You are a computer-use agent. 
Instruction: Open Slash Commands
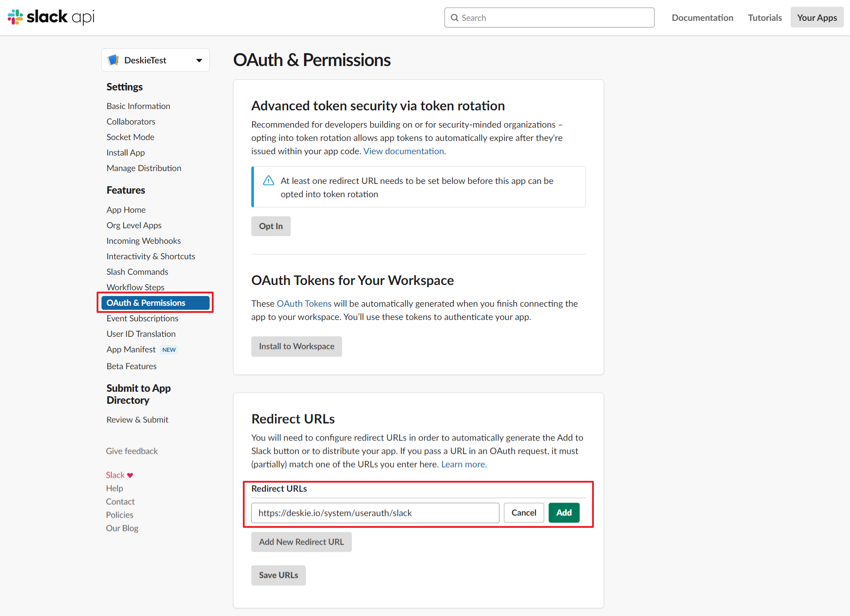tap(137, 272)
